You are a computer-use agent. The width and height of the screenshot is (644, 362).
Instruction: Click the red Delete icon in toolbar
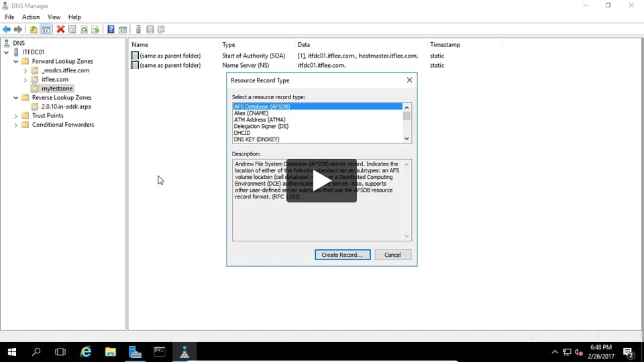click(x=60, y=29)
